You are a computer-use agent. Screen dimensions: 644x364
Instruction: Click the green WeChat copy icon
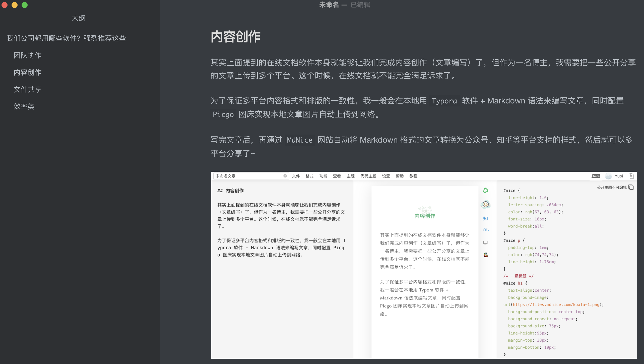click(485, 190)
